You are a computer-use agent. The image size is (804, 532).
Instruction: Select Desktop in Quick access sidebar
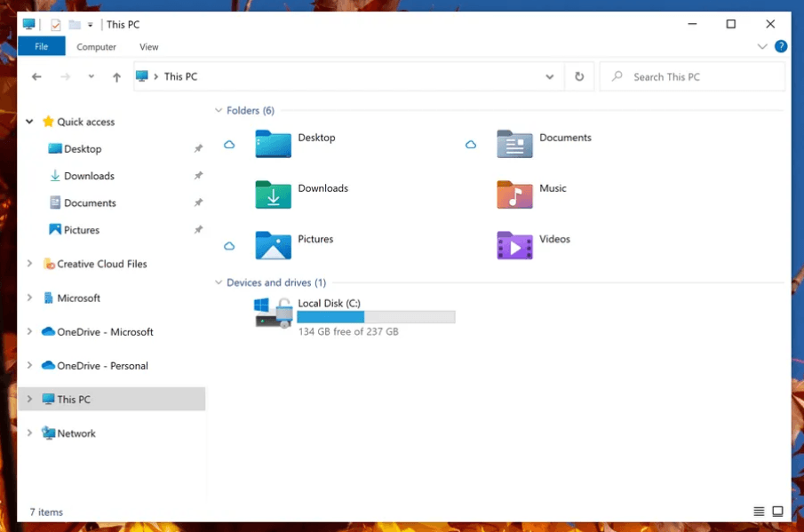(x=83, y=148)
